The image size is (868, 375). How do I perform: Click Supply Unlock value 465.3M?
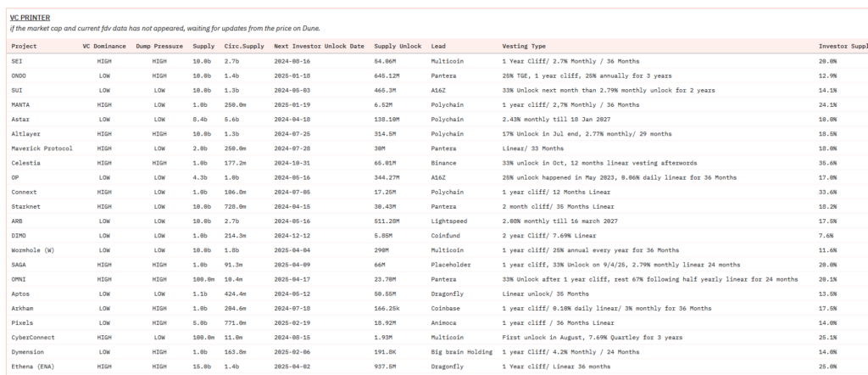tap(385, 90)
